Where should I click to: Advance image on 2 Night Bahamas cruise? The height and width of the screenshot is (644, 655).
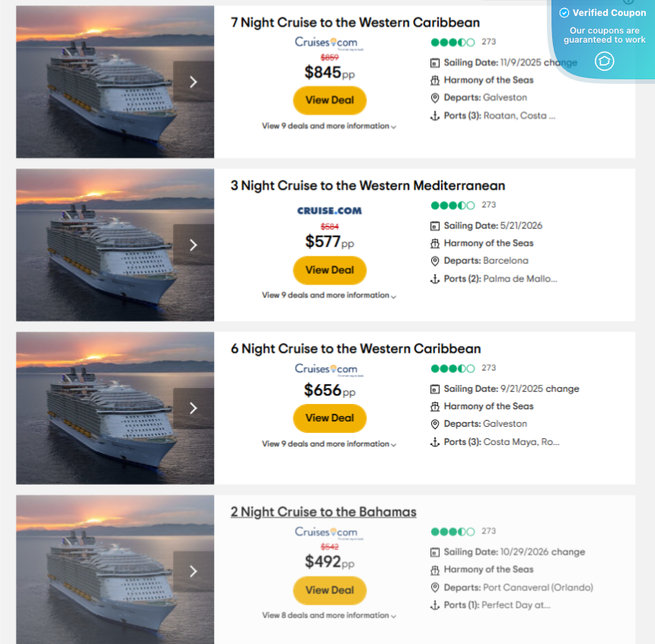click(193, 571)
